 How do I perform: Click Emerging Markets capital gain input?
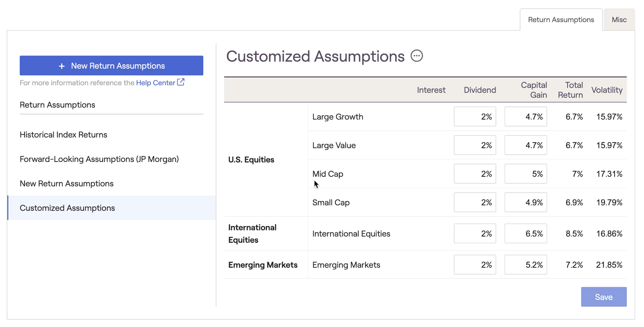pyautogui.click(x=525, y=265)
